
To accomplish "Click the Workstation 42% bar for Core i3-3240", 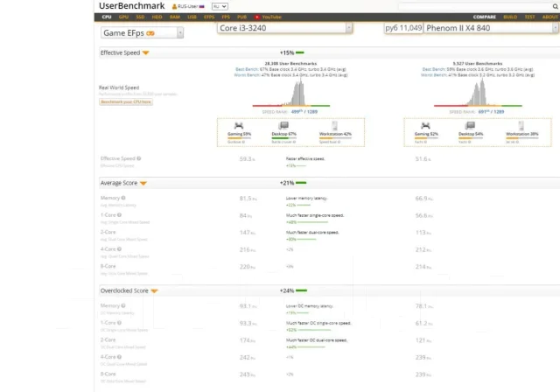I will 335,137.
